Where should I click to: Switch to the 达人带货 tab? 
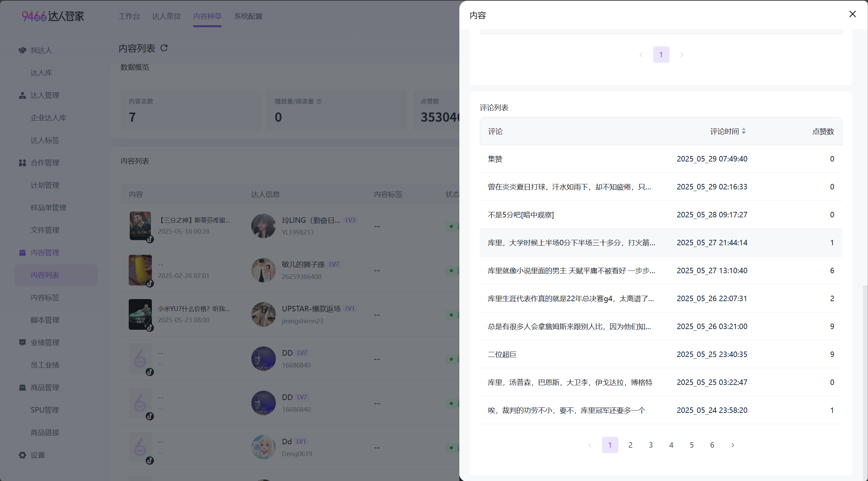click(x=166, y=16)
